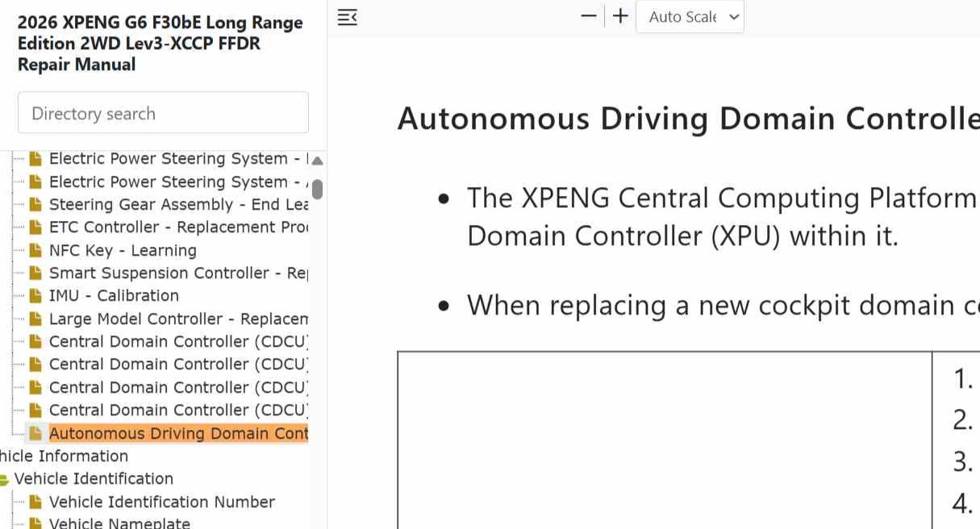Zoom in using the plus icon

point(620,16)
